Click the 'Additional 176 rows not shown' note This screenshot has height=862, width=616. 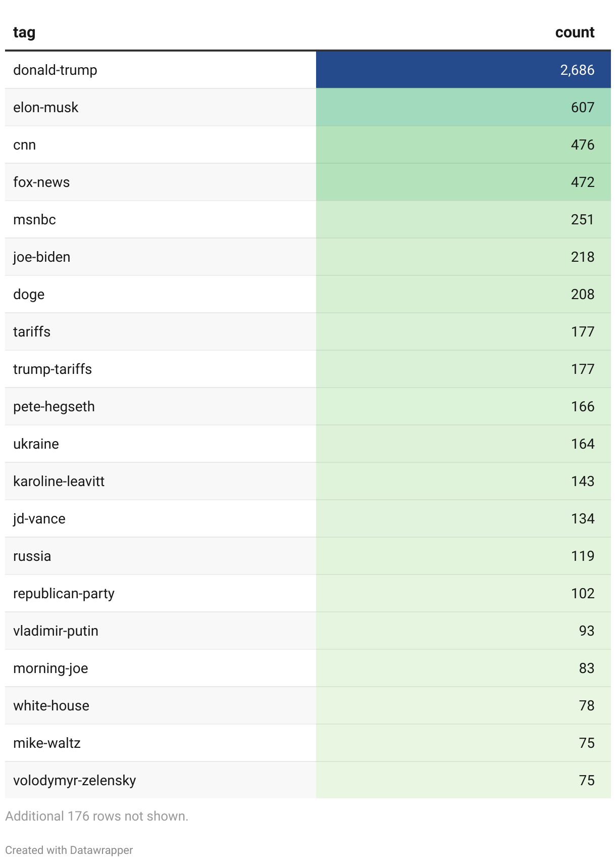[x=97, y=816]
